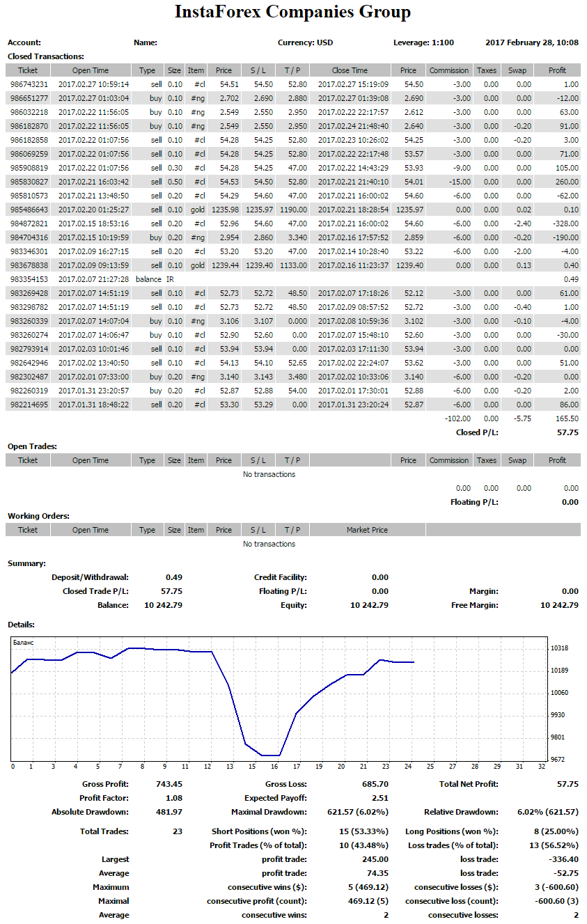This screenshot has width=587, height=924.
Task: Click the loss value -190.00
Action: 565,237
